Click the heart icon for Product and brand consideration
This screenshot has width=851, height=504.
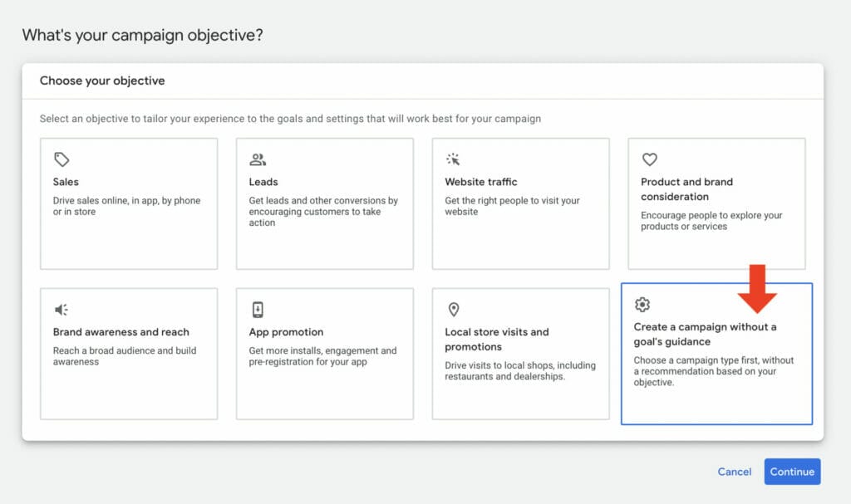pos(649,159)
